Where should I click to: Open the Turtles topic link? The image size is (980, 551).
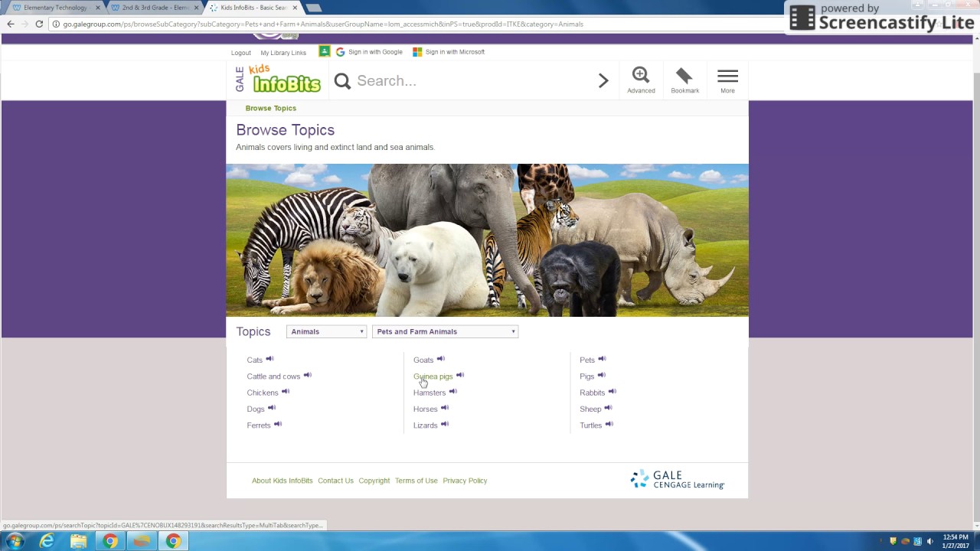click(591, 425)
